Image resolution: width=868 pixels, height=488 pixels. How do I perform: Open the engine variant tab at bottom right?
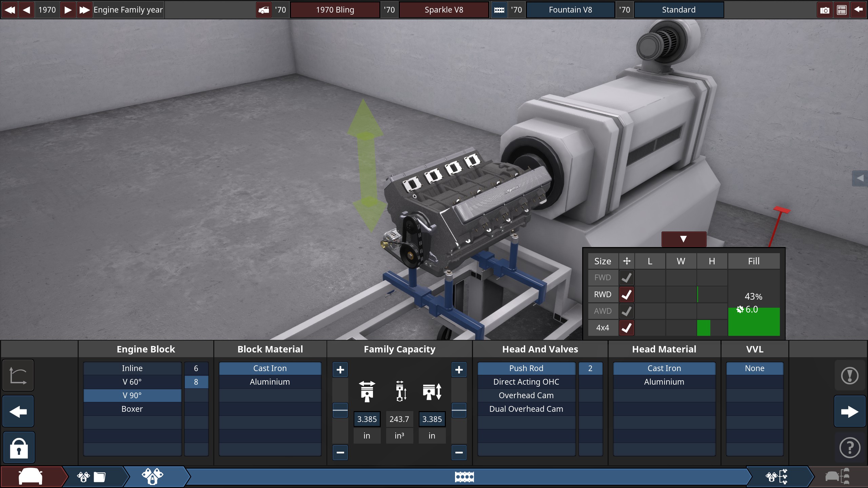point(776,477)
